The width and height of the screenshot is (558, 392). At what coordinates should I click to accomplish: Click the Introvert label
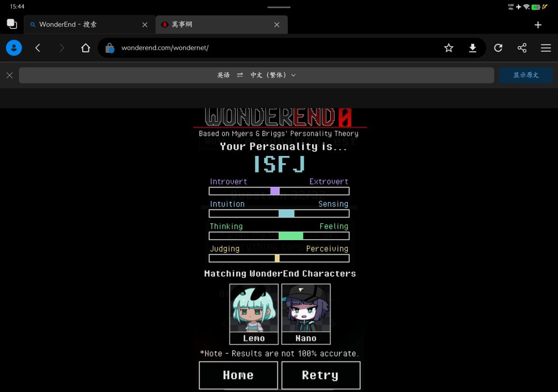(228, 182)
